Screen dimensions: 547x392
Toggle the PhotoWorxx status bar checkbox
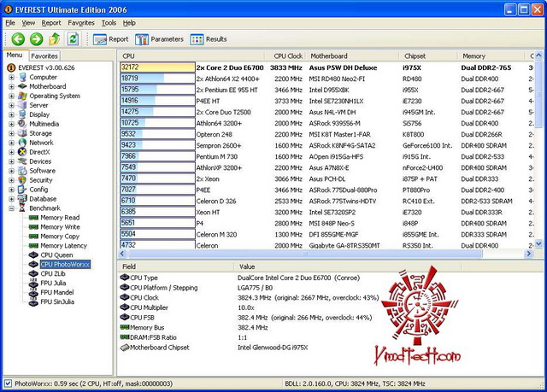[x=9, y=383]
